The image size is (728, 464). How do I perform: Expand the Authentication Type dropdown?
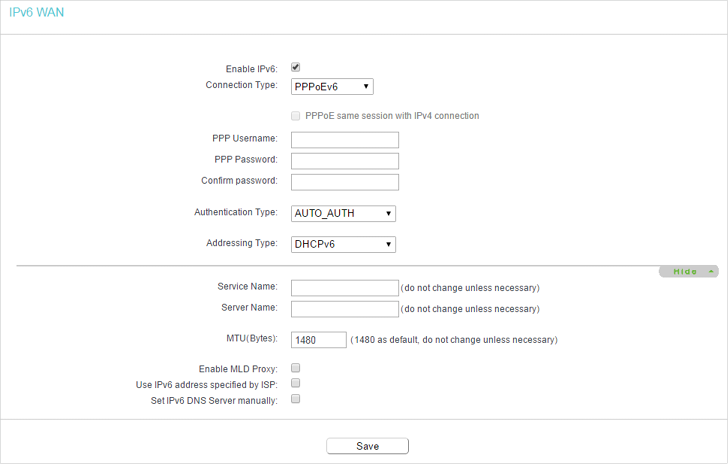tap(343, 214)
